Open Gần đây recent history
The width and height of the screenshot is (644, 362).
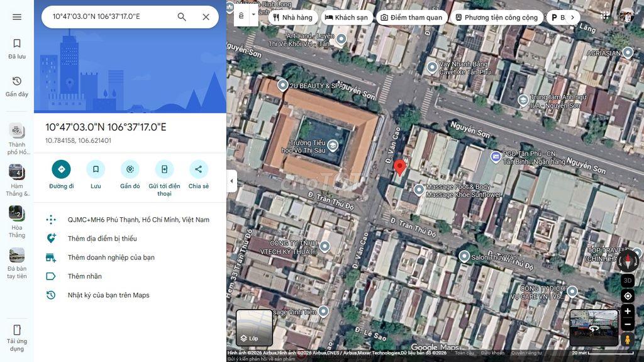17,86
